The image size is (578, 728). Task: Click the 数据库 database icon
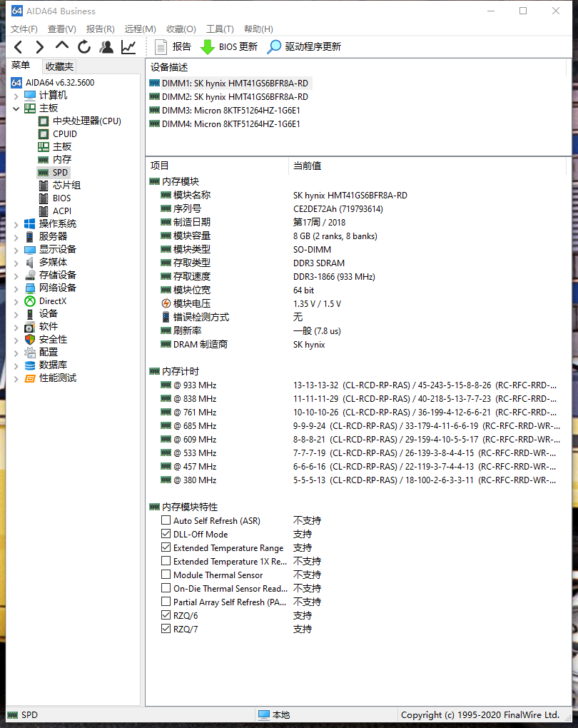point(30,365)
